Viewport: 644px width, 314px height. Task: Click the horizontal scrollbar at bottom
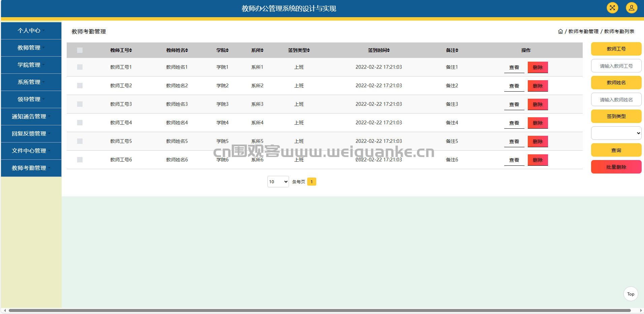click(320, 310)
